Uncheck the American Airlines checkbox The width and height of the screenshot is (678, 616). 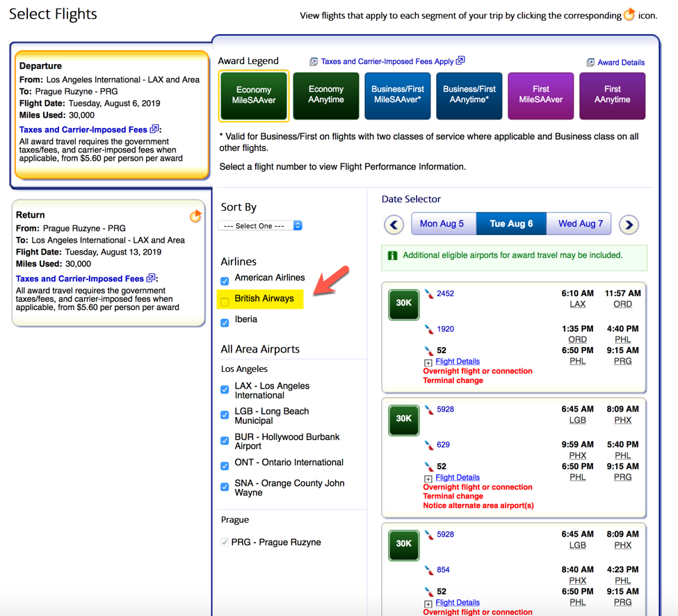click(x=225, y=281)
